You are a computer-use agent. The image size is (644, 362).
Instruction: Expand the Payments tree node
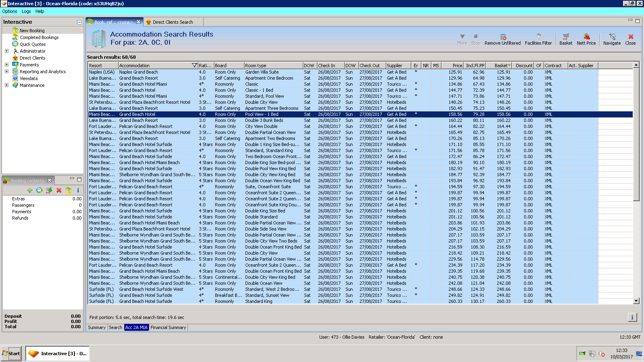(x=6, y=65)
